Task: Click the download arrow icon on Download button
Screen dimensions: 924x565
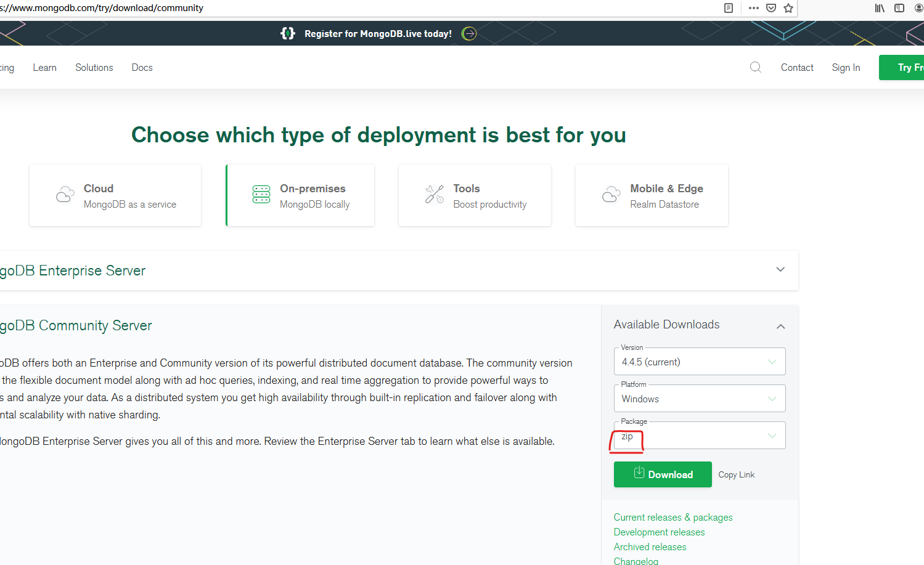Action: [x=639, y=473]
